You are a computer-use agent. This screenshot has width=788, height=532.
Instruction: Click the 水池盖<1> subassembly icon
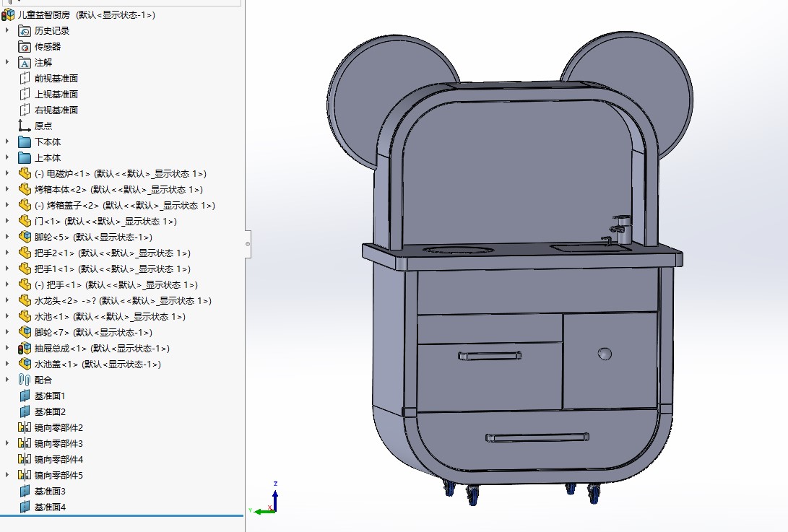[25, 365]
